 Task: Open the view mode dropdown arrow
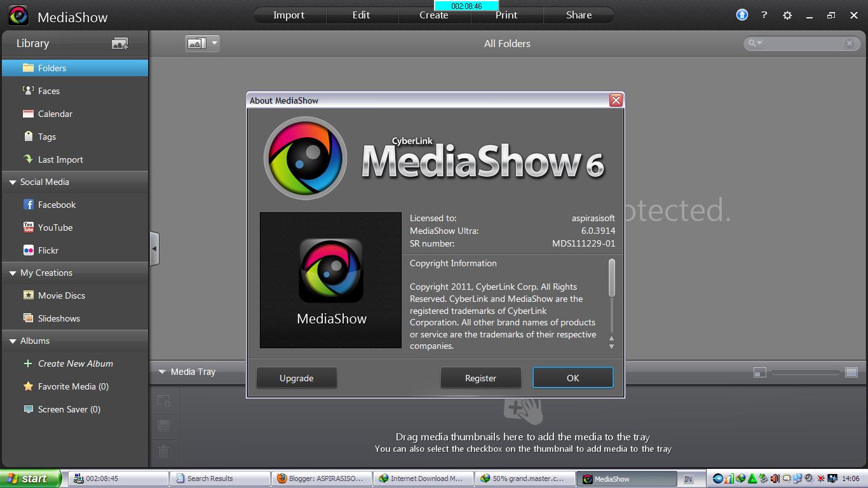click(214, 43)
